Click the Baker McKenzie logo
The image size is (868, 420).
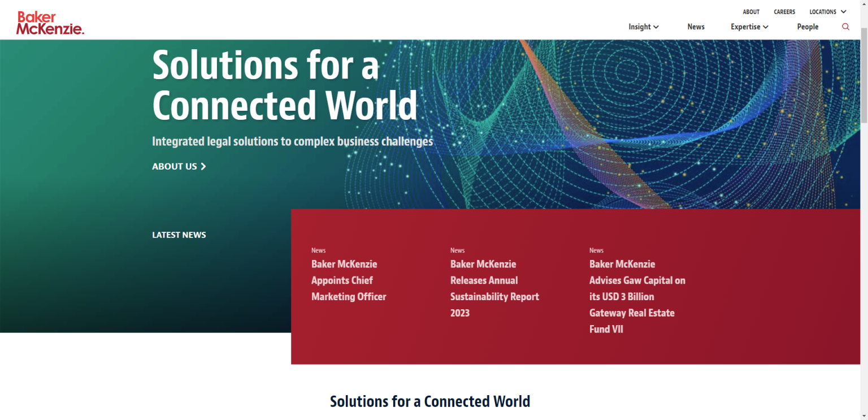(50, 23)
